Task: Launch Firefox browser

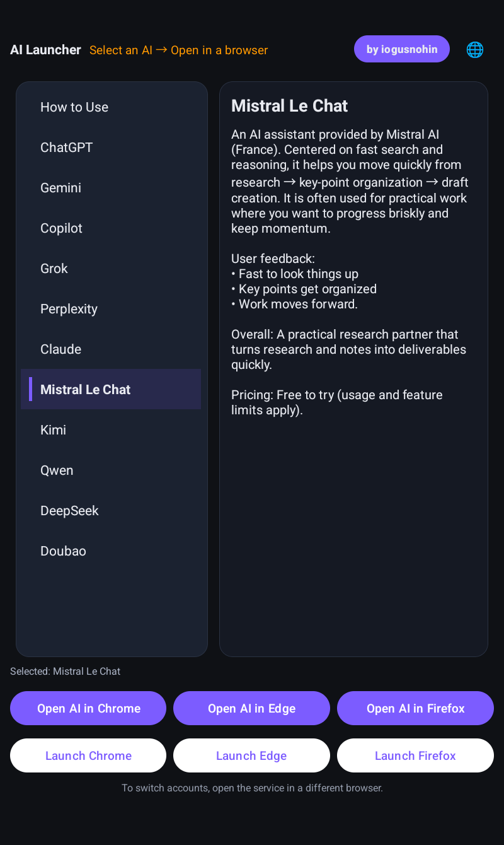Action: point(415,755)
